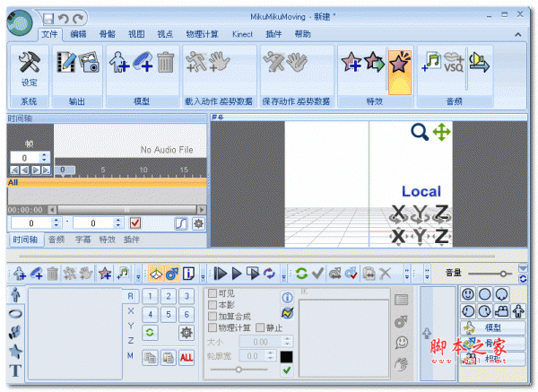The height and width of the screenshot is (392, 538).
Task: Click the timeline horizontal scrollbar
Action: 127,209
